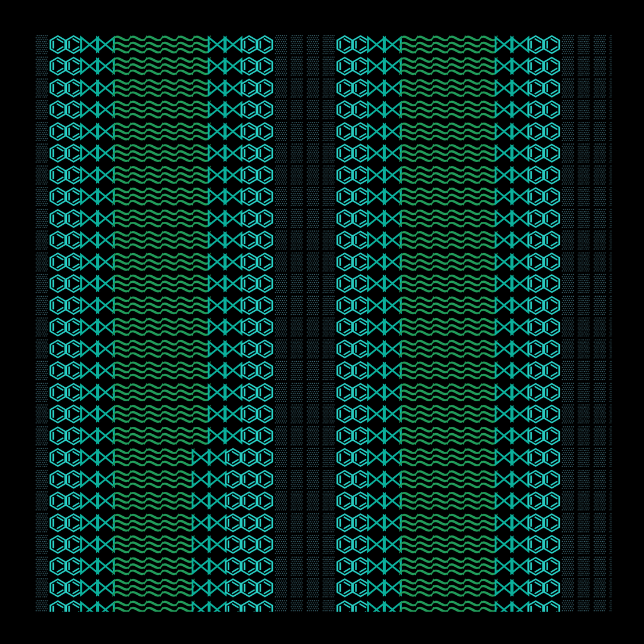Select the top dotted square just right of left block
Image resolution: width=644 pixels, height=644 pixels.
(281, 44)
